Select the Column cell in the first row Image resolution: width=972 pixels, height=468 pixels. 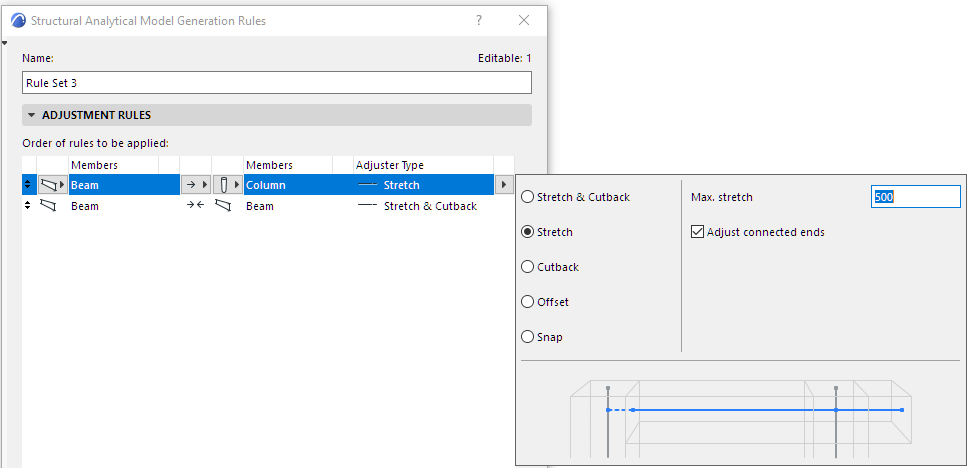pos(298,185)
